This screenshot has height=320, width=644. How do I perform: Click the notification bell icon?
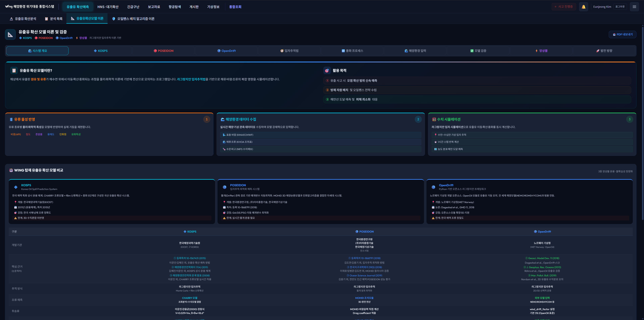(x=583, y=7)
